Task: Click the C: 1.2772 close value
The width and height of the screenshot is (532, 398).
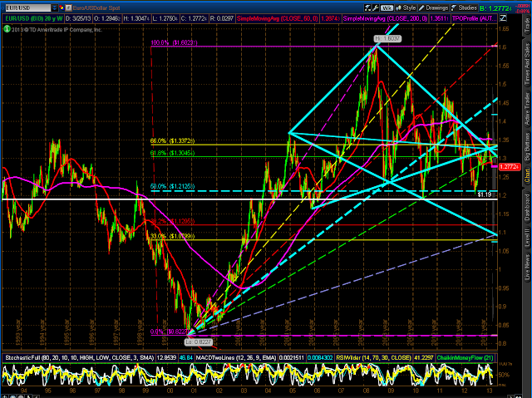Action: click(194, 18)
